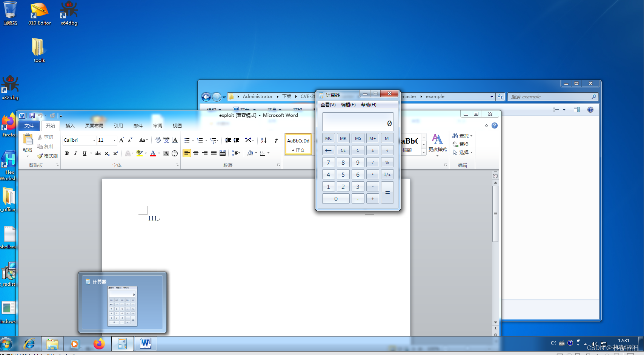Viewport: 644px width, 355px height.
Task: Turn on left text alignment
Action: 187,153
